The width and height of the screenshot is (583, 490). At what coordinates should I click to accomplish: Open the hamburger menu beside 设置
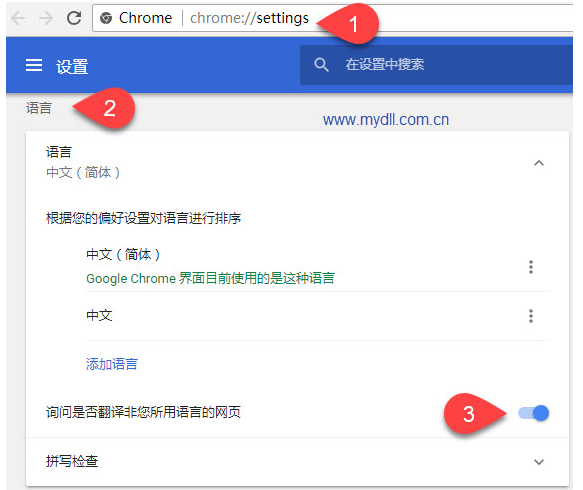point(34,65)
